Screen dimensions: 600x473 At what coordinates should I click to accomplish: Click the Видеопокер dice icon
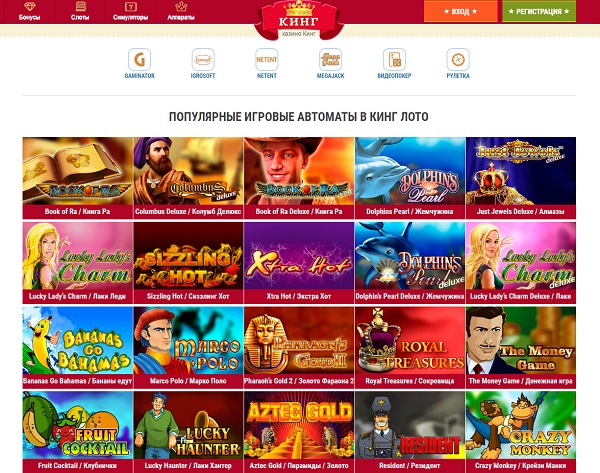394,59
